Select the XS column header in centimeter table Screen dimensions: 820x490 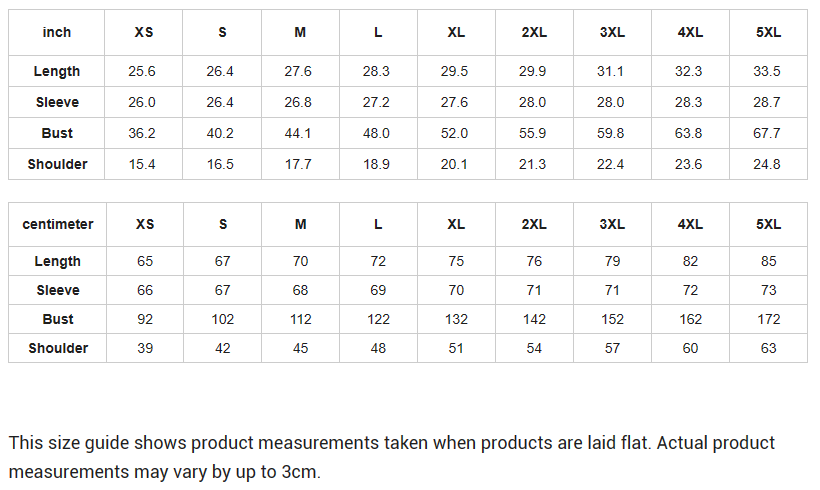coord(145,224)
